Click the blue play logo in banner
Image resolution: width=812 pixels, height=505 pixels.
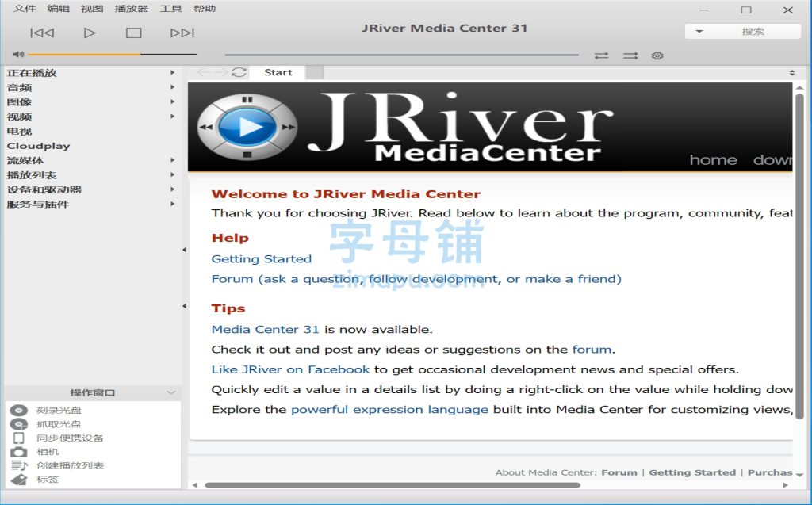pyautogui.click(x=247, y=127)
